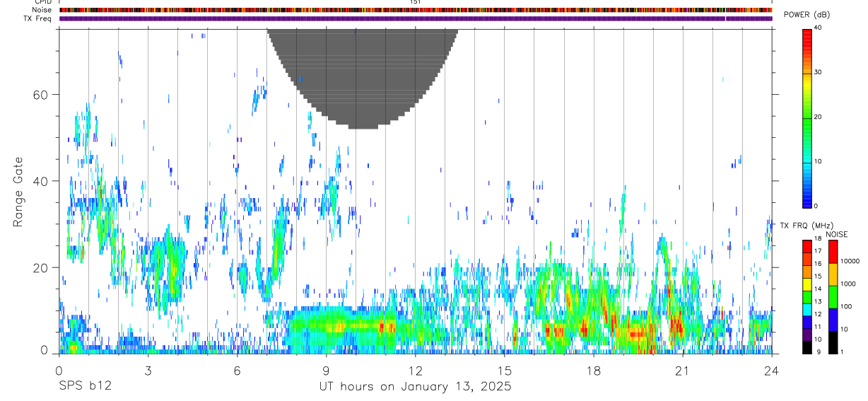Click the purple TX Freq strip above plot
The width and height of the screenshot is (868, 401).
[416, 18]
